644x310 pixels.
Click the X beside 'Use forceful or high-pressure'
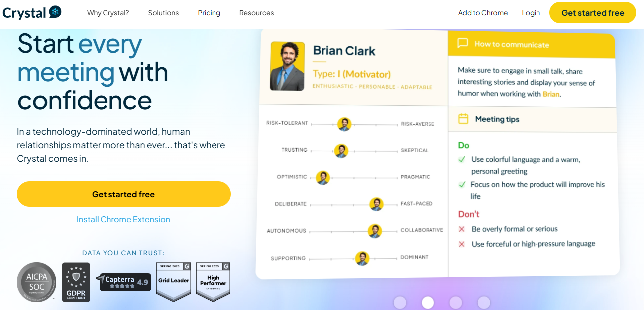click(462, 244)
